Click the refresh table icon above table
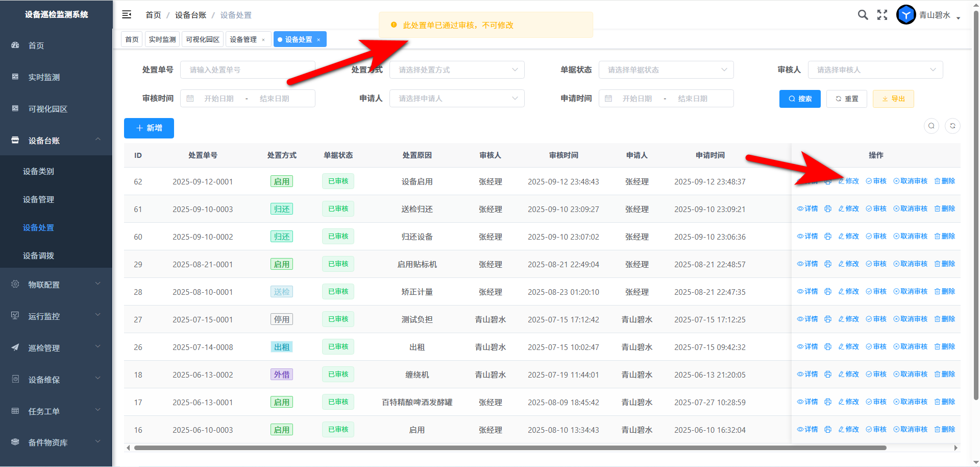 click(952, 126)
